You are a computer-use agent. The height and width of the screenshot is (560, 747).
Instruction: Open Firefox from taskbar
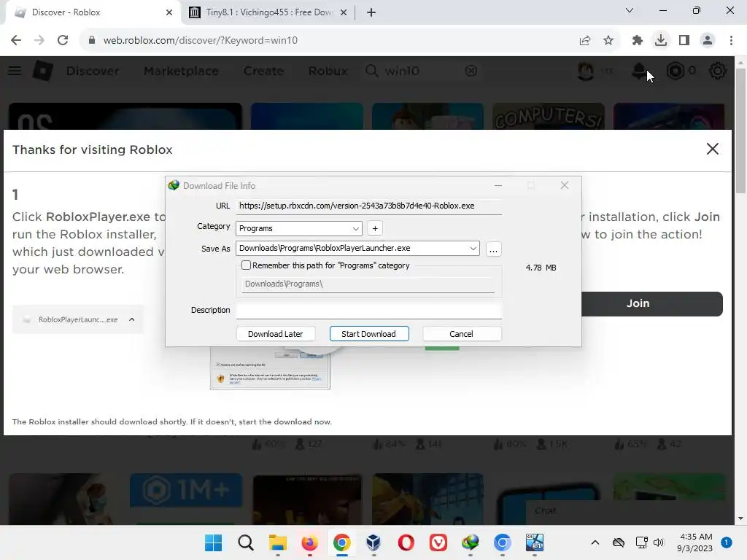309,542
